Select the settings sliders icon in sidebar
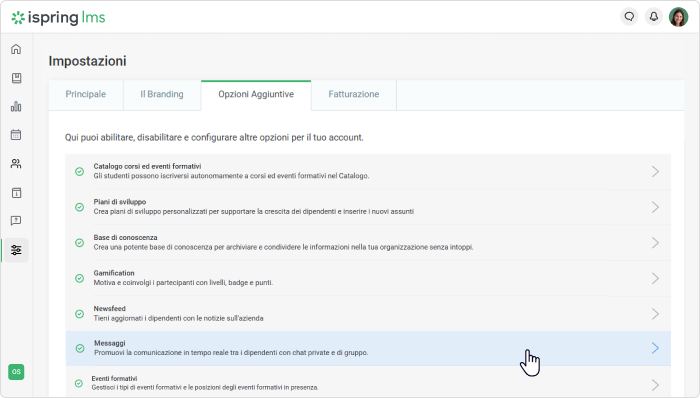The image size is (700, 398). click(x=16, y=250)
